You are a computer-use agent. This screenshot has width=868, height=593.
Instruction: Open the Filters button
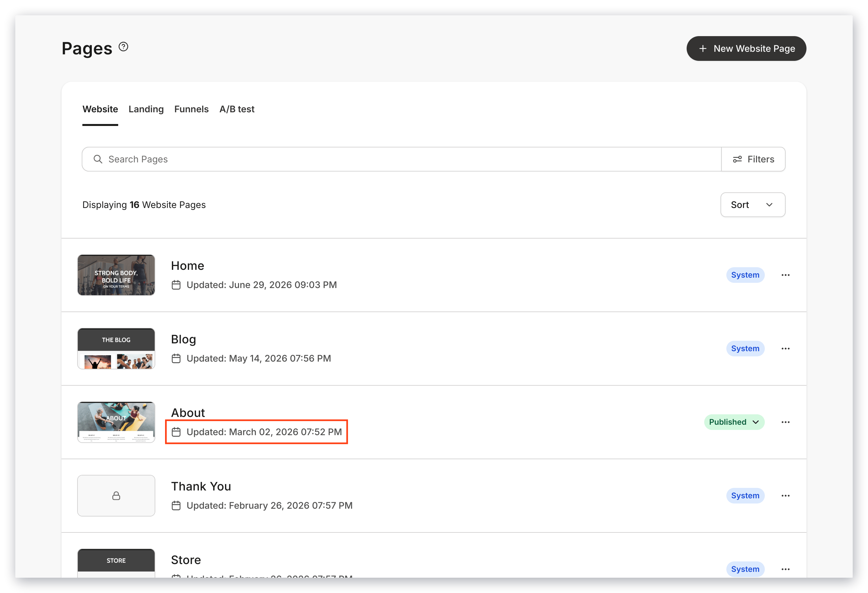click(x=753, y=159)
